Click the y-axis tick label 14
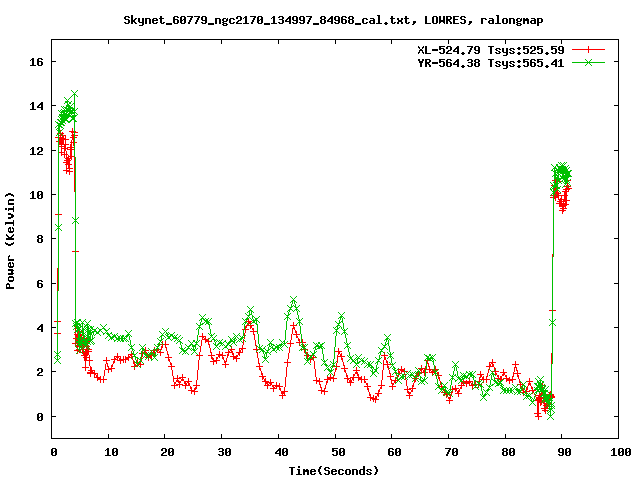Viewport: 640px width, 480px height. coord(36,106)
